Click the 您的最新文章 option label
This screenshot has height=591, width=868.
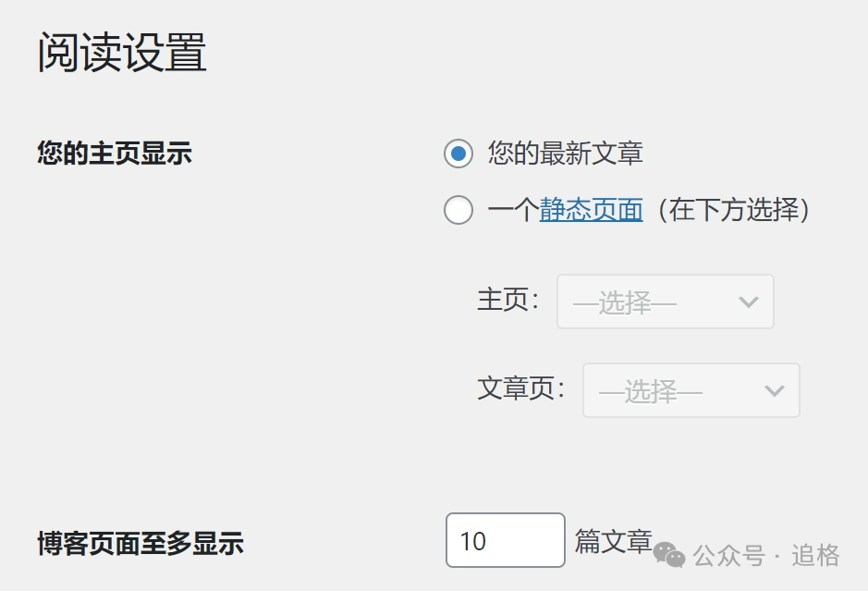(x=565, y=154)
